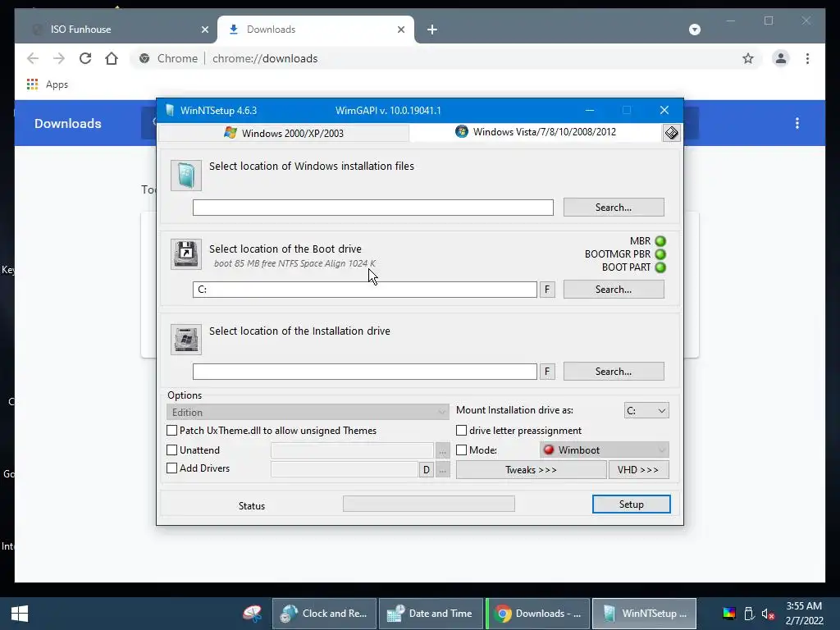Switch to Windows 2000/XP/2003 tab

click(284, 133)
